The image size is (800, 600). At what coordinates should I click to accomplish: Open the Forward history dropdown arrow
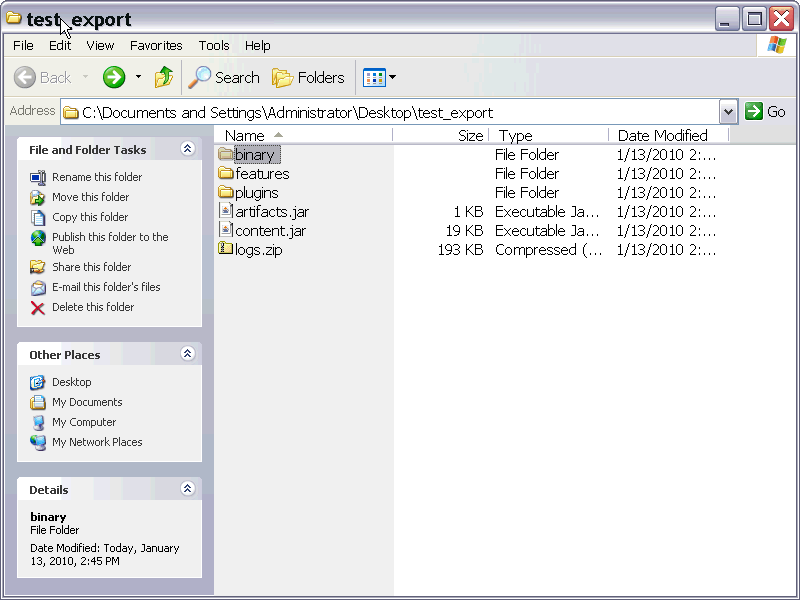click(x=138, y=77)
